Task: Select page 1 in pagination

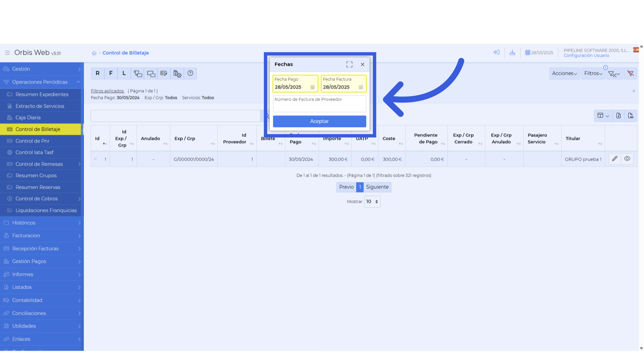Action: (x=360, y=187)
